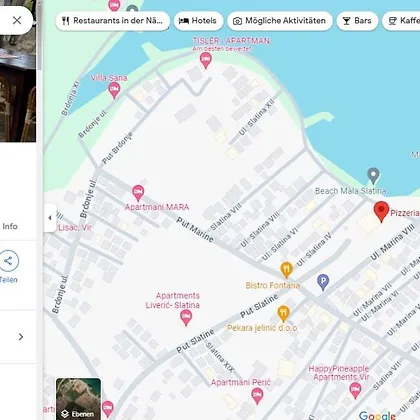Open the Apartmani MARA lodging pin
Viewport: 420px width, 420px height.
click(138, 193)
